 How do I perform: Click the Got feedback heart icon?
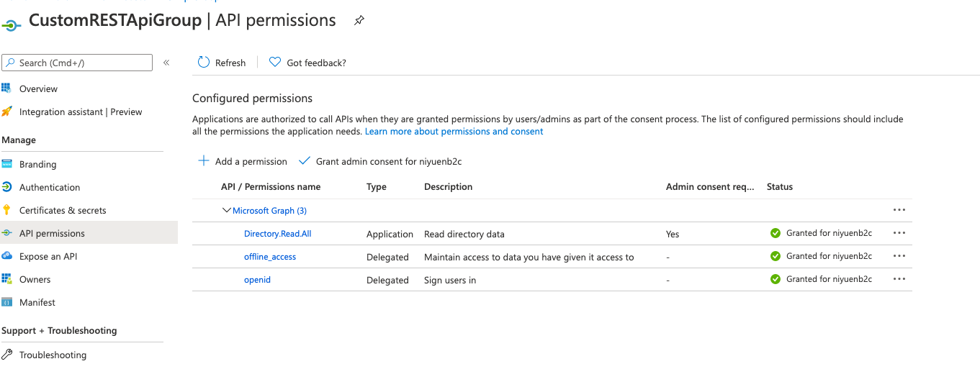pos(274,63)
